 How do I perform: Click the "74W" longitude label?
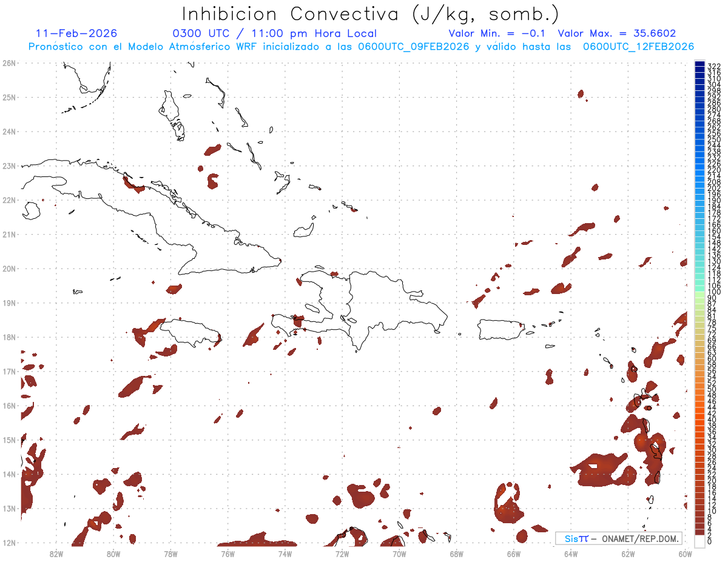285,554
